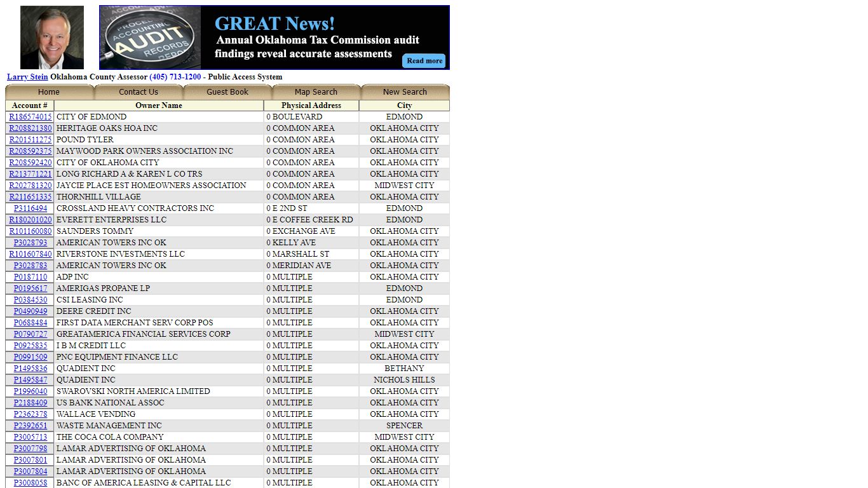The width and height of the screenshot is (868, 488).
Task: Click the Owner Name column header
Action: (x=159, y=105)
